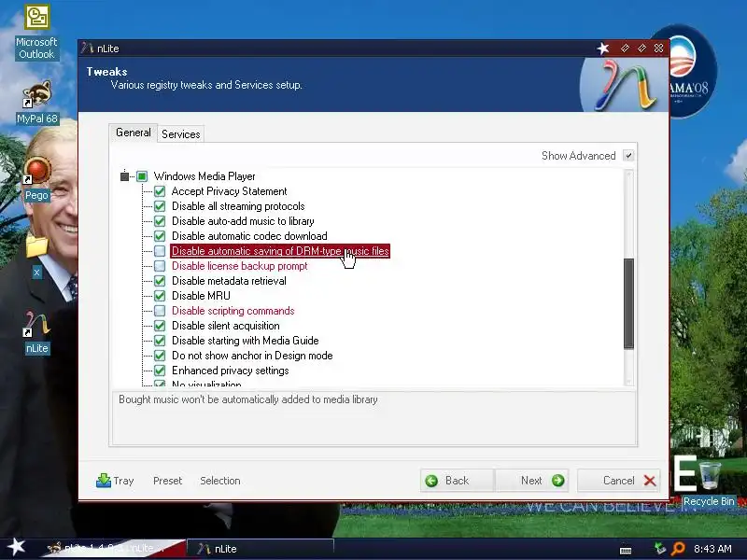The height and width of the screenshot is (560, 747).
Task: Check Disable automatic saving of DRM-type music files
Action: 160,251
